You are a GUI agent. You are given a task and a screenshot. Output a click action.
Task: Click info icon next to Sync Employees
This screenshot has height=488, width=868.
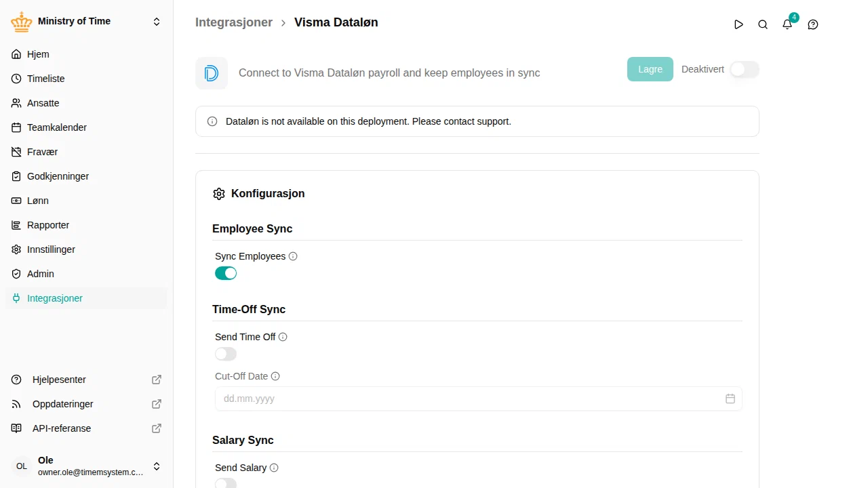click(293, 256)
